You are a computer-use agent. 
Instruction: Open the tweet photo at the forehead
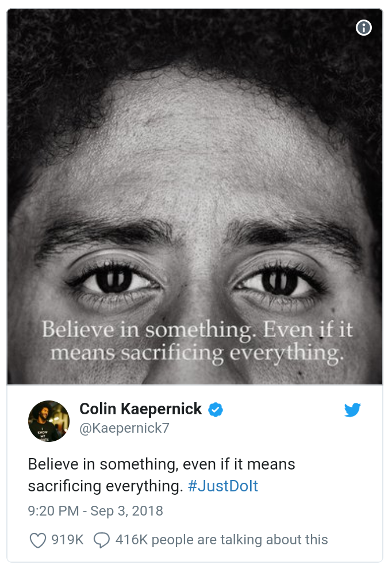point(196,148)
